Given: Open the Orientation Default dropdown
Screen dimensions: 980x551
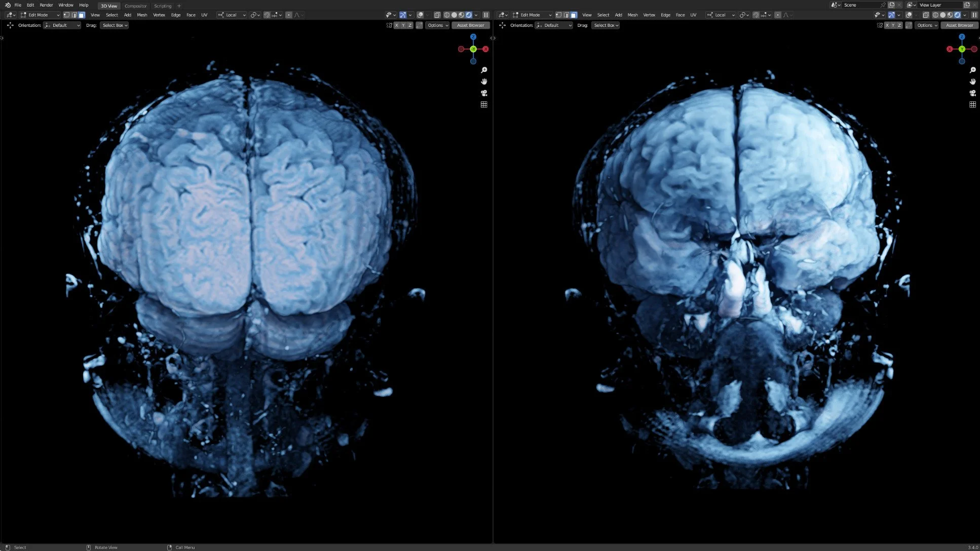Looking at the screenshot, I should coord(62,25).
